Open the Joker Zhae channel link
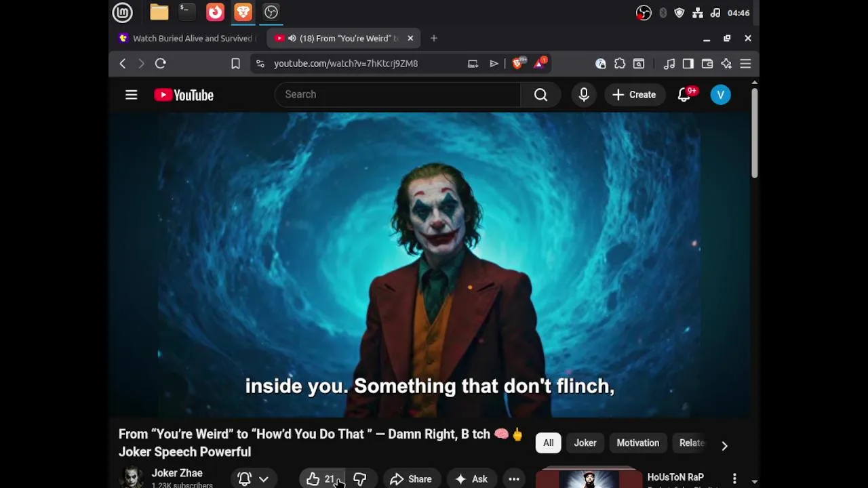Viewport: 868px width, 488px height. coord(177,473)
